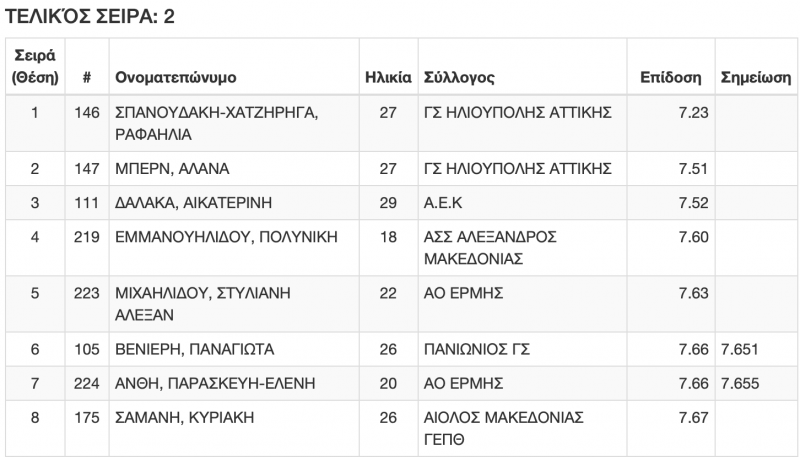Screen dimensions: 800x457
Task: Click the performance value 7.23
Action: tap(693, 114)
